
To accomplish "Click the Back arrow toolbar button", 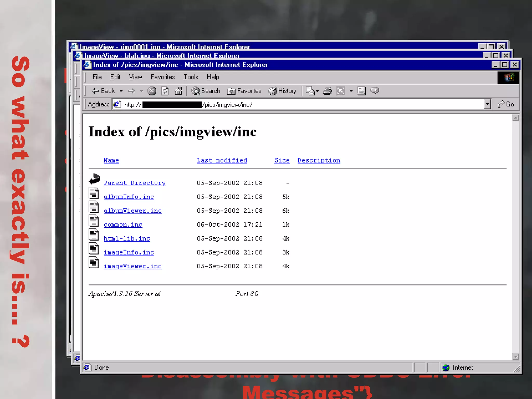I will [x=103, y=91].
